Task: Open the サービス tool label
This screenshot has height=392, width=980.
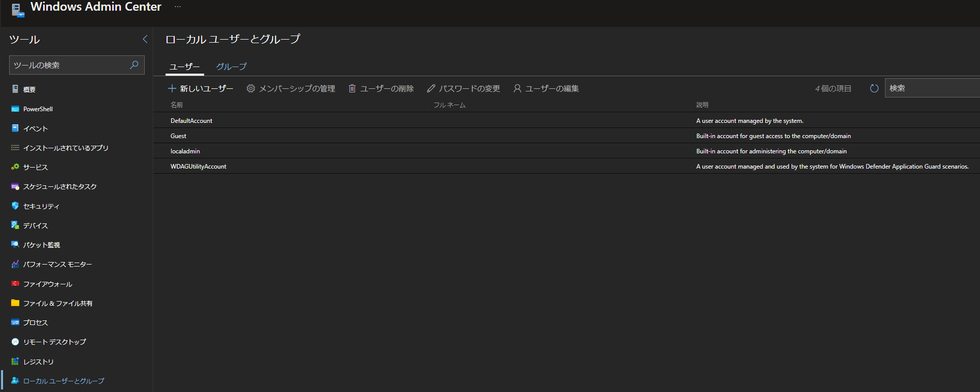Action: tap(36, 167)
